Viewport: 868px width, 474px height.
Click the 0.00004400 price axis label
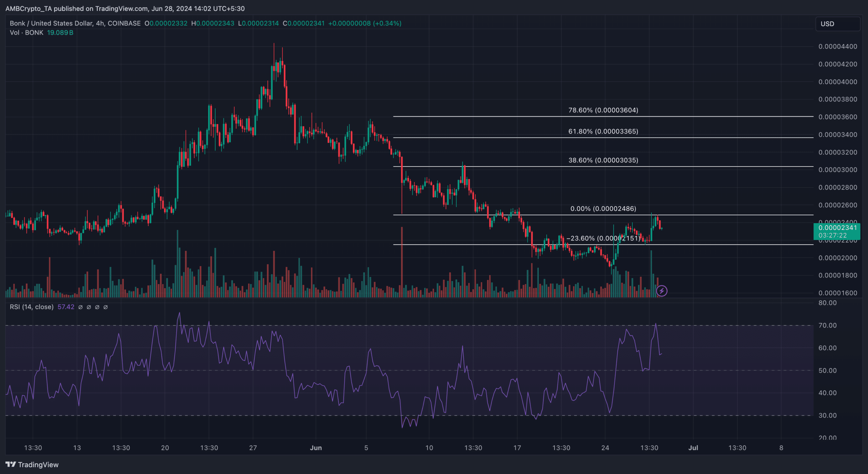click(x=837, y=46)
